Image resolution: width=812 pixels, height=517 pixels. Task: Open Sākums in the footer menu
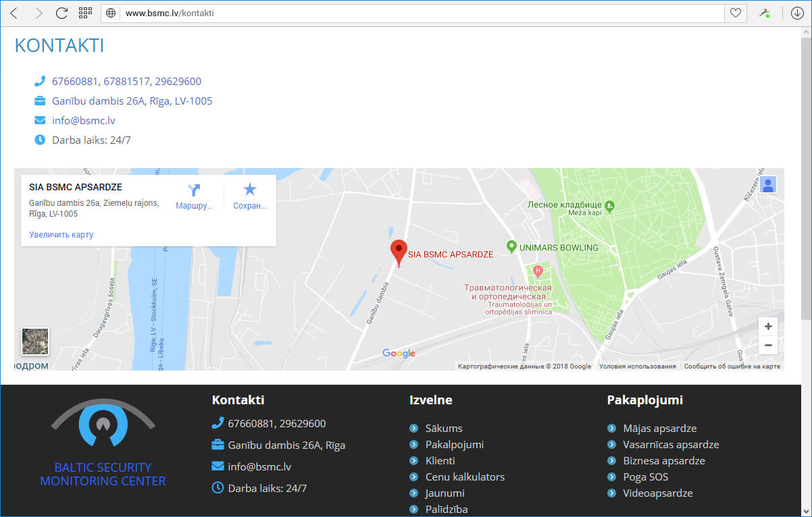click(444, 429)
